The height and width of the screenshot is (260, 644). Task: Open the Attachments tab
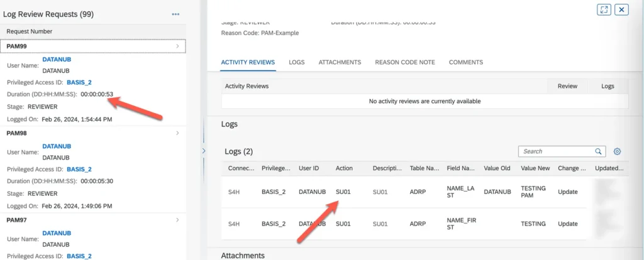point(340,62)
